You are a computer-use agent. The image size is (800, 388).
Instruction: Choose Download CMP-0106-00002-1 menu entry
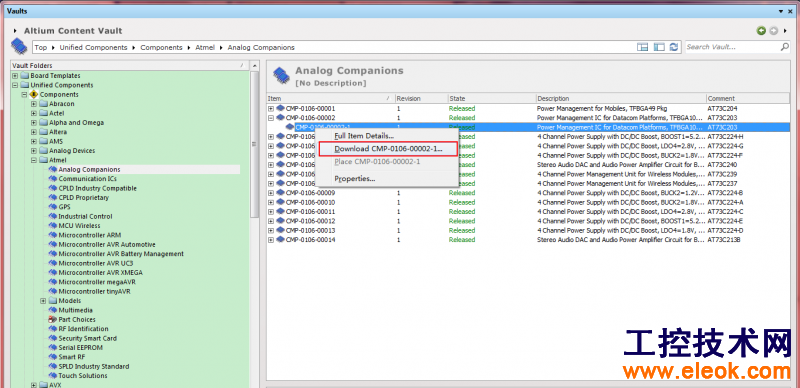[388, 149]
